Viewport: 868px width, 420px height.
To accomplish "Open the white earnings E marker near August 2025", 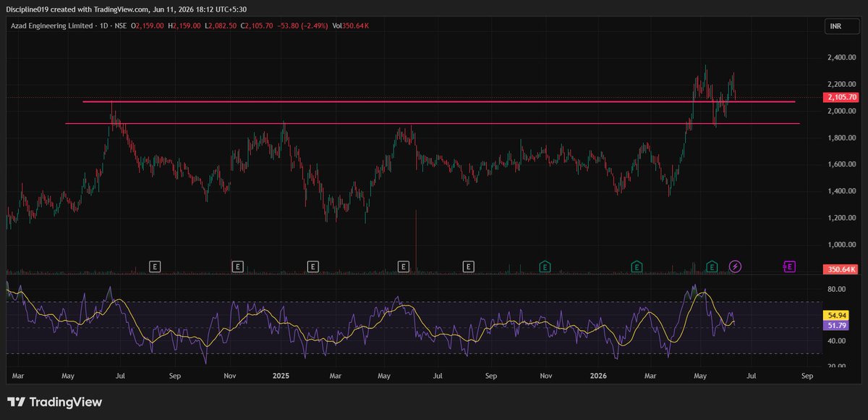I will click(469, 266).
